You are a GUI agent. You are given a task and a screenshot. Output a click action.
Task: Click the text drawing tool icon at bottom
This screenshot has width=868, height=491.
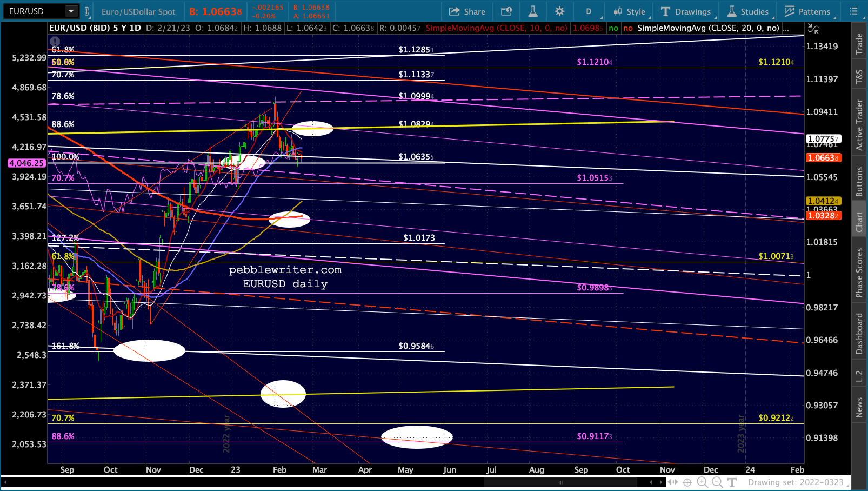click(x=732, y=482)
